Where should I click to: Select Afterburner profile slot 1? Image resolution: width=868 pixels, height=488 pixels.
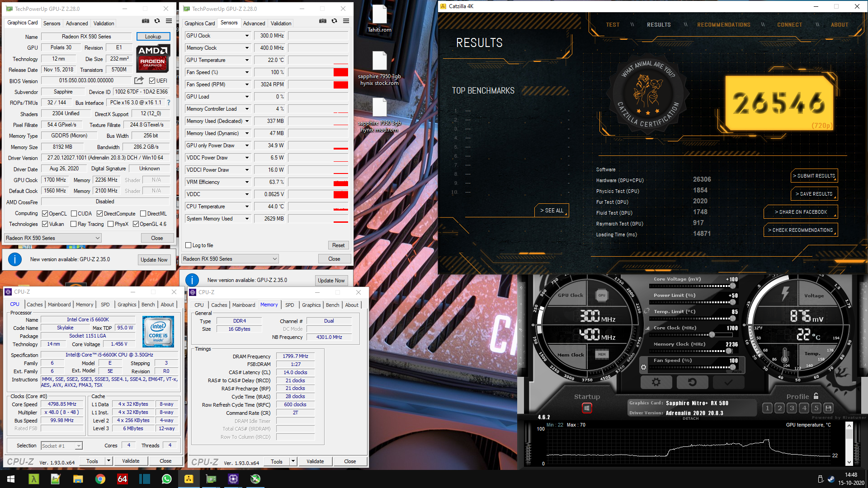pyautogui.click(x=767, y=408)
